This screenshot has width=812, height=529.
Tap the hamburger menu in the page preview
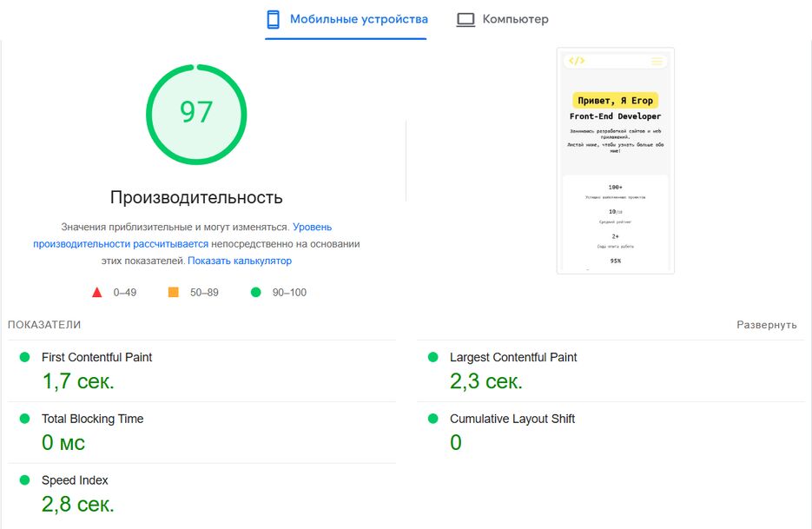[x=657, y=61]
